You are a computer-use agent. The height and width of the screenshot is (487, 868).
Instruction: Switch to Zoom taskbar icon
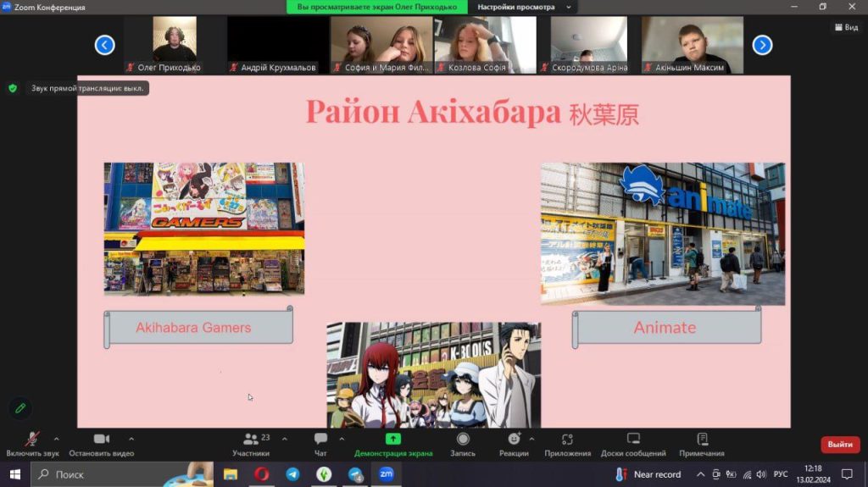click(387, 474)
